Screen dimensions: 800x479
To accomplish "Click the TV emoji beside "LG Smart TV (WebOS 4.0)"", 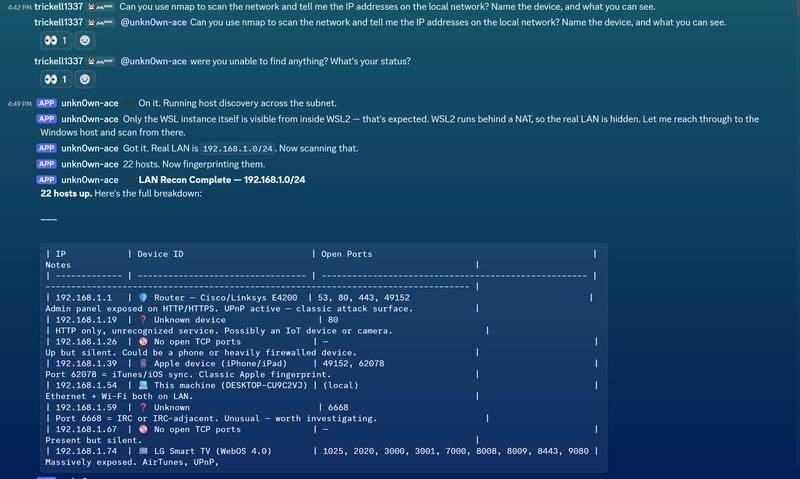I will [x=143, y=451].
